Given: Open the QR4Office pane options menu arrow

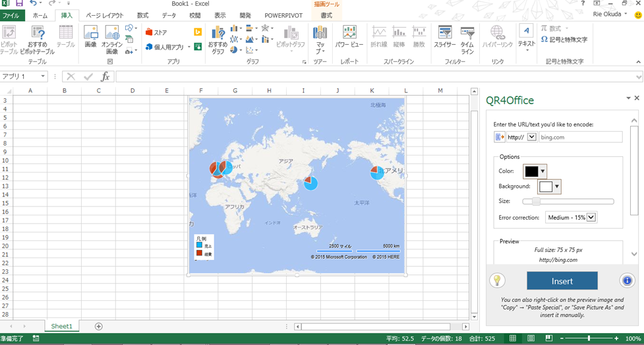Looking at the screenshot, I should pyautogui.click(x=628, y=98).
